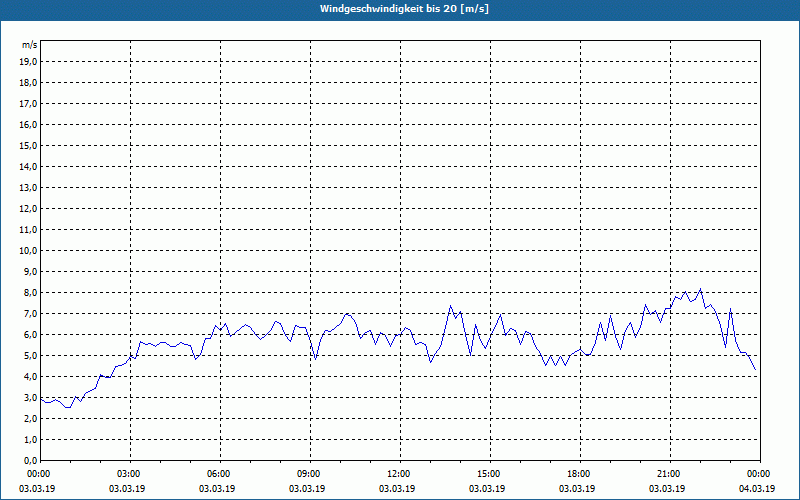
Task: Click the 06:00 time axis label
Action: point(221,474)
